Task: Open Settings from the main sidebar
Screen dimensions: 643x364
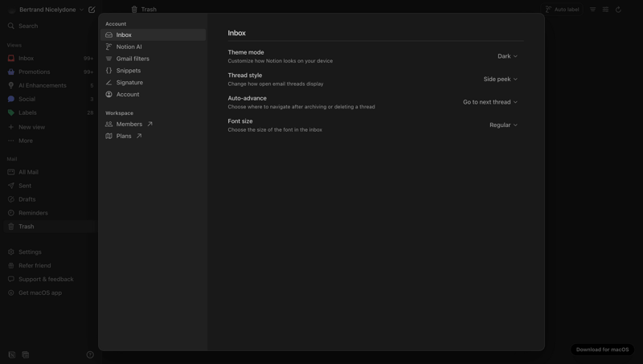Action: pos(49,252)
